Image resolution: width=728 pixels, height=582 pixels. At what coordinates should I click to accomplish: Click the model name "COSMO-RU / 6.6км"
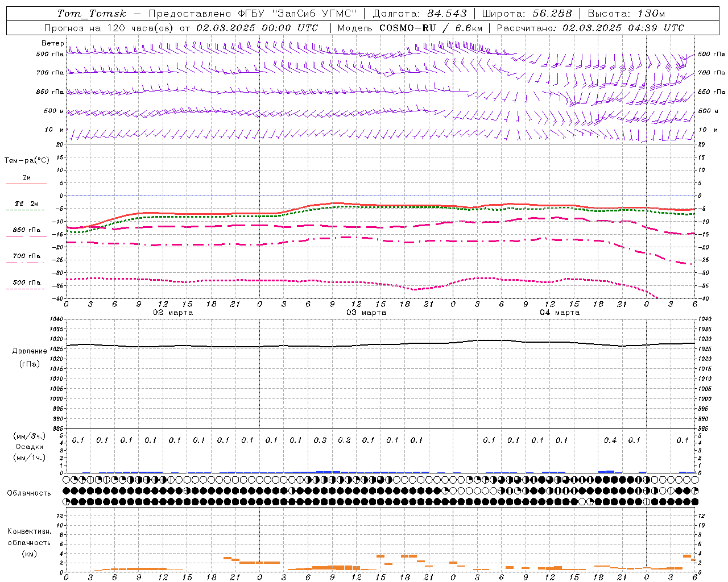[x=431, y=28]
